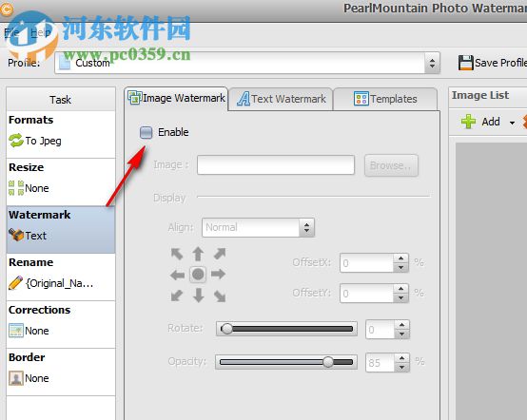Viewport: 527px width, 420px height.
Task: Click the Resize grid icon
Action: [x=16, y=188]
